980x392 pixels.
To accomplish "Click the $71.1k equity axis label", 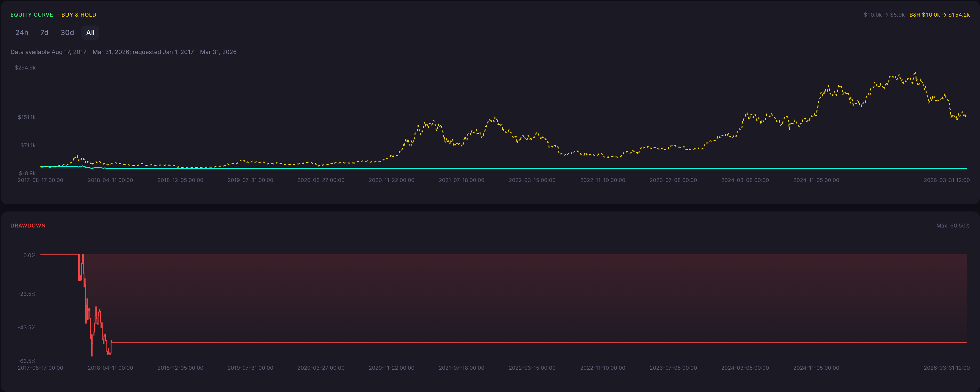I will click(x=28, y=146).
